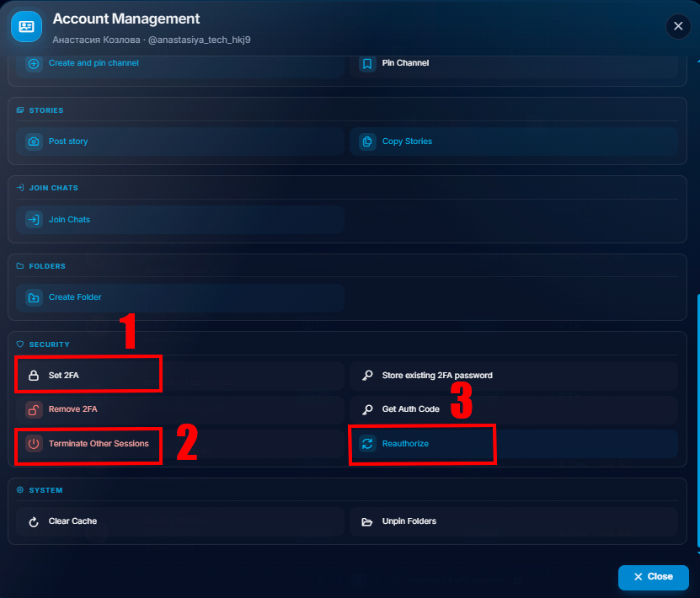Click the FOLDERS section heading

[x=47, y=266]
